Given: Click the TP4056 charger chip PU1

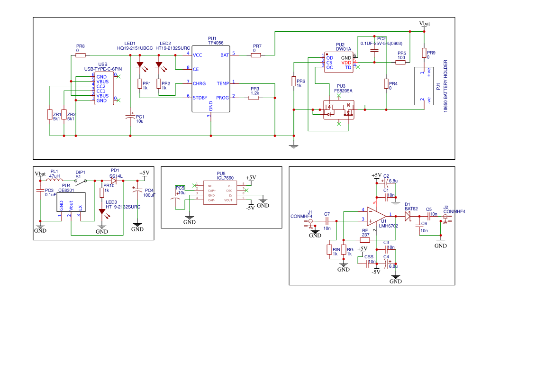Looking at the screenshot, I should click(x=210, y=79).
